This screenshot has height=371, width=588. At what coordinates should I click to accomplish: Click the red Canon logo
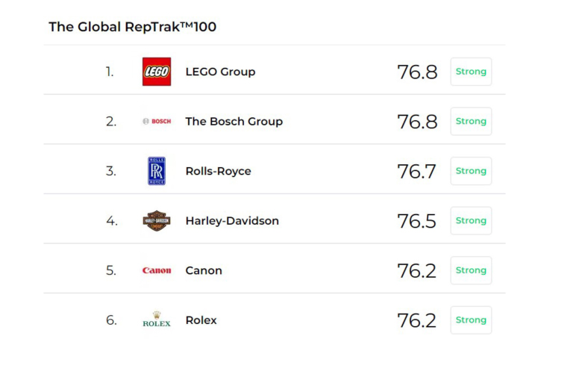point(157,270)
